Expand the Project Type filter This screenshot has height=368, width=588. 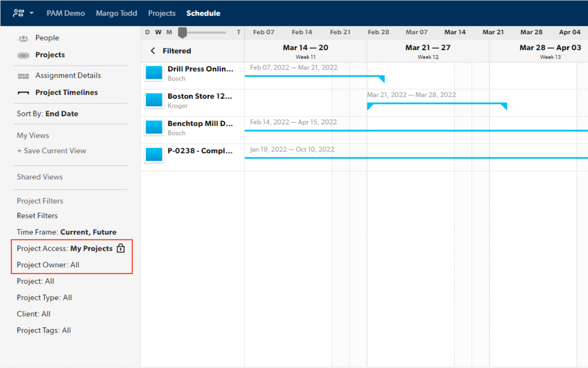click(x=44, y=298)
